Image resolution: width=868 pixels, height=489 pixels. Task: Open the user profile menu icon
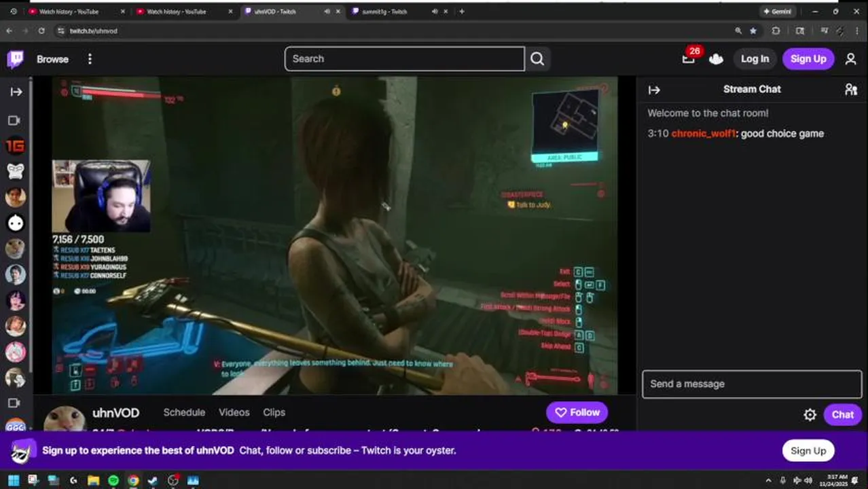click(850, 59)
